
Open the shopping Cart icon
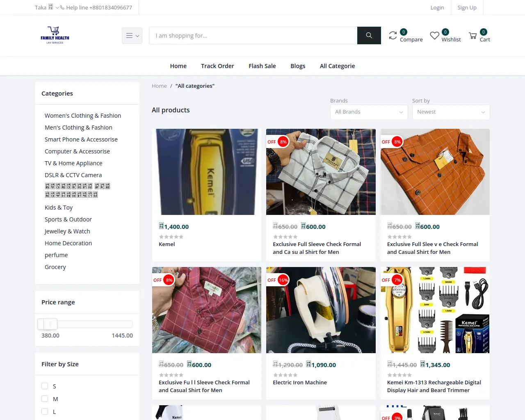click(x=472, y=36)
